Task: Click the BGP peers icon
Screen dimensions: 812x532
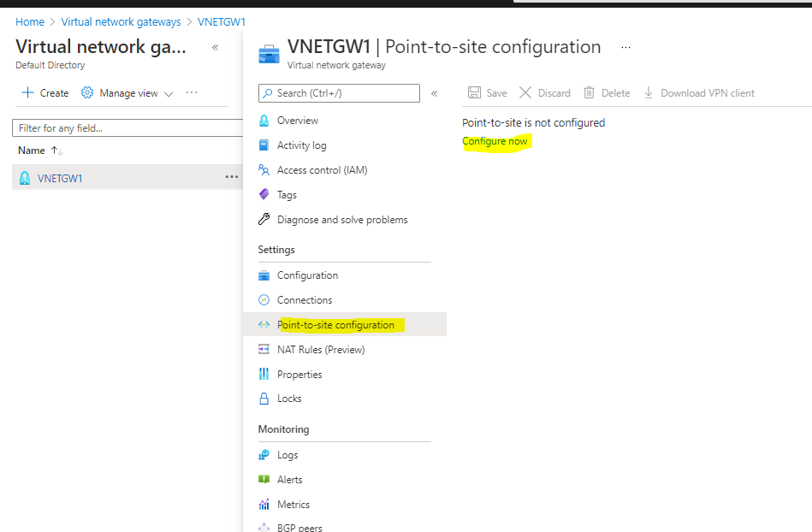Action: coord(264,528)
